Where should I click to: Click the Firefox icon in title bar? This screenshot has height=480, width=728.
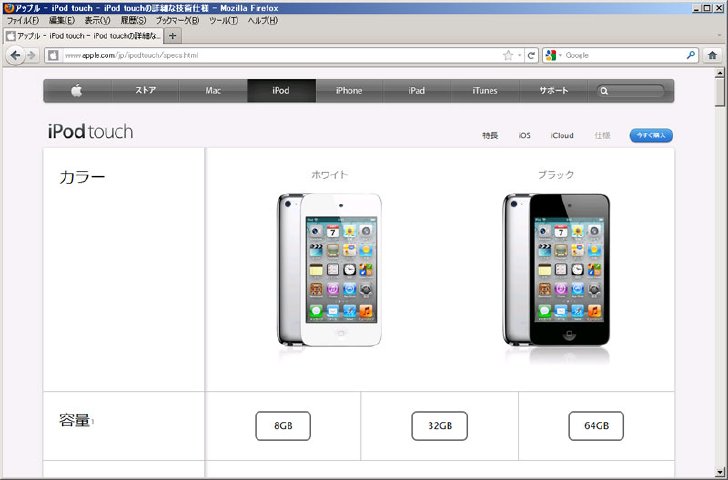pos(8,8)
